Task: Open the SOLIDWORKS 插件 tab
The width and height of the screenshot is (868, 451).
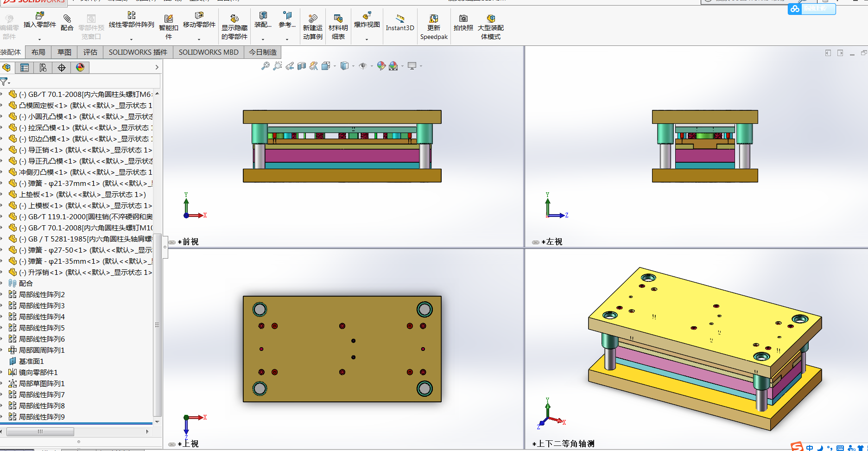Action: 138,52
